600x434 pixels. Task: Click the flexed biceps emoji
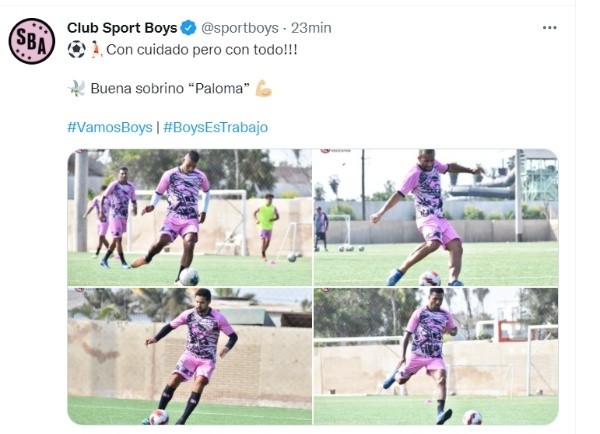point(264,88)
